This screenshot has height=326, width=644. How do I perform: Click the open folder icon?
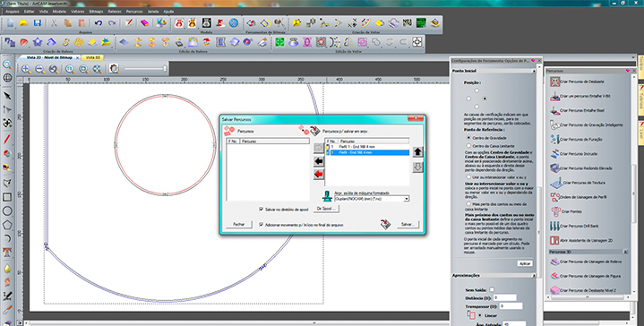point(24,23)
